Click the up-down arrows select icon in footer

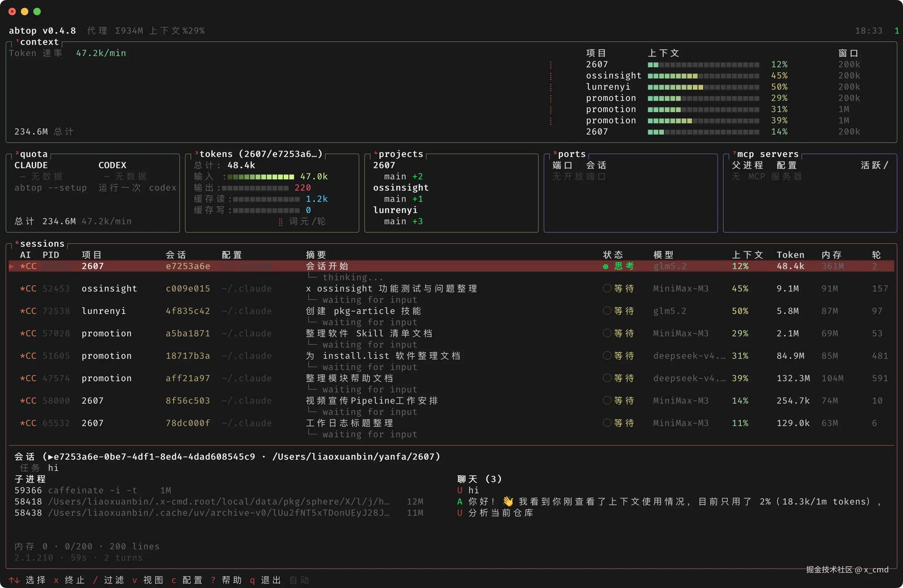tap(14, 580)
